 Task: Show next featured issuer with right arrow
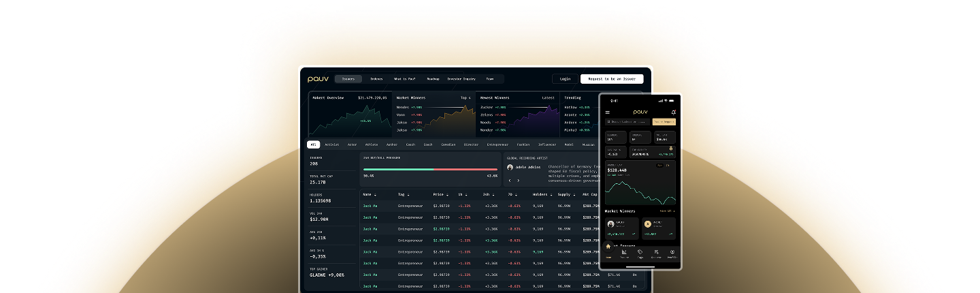click(x=518, y=181)
